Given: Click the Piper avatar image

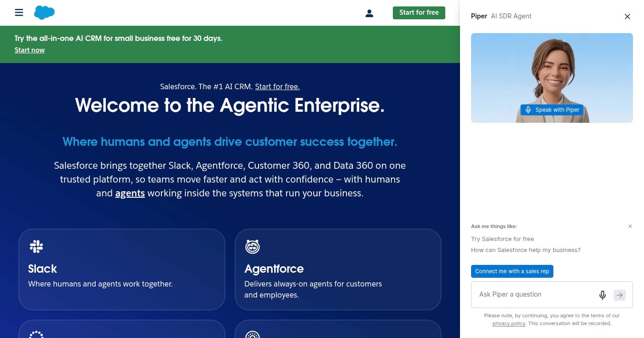Looking at the screenshot, I should tap(552, 78).
